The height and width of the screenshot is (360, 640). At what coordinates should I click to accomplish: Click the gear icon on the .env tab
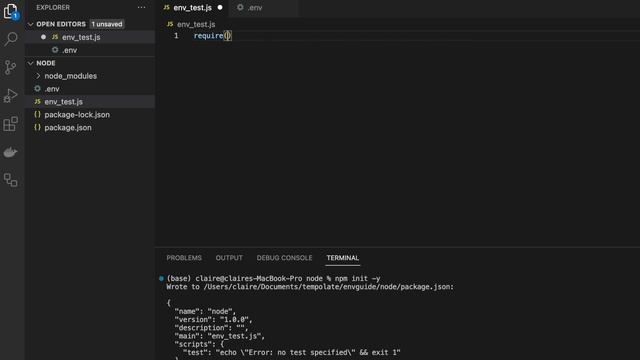pyautogui.click(x=240, y=7)
